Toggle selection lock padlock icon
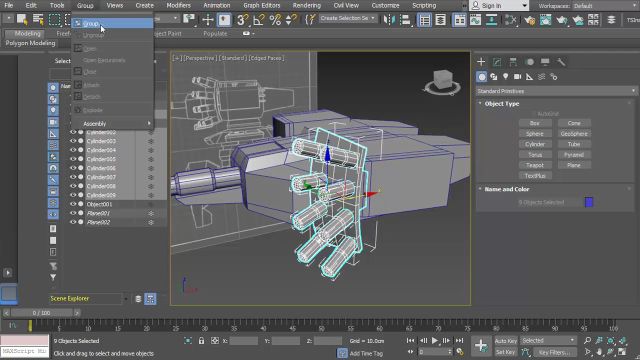 (x=201, y=341)
